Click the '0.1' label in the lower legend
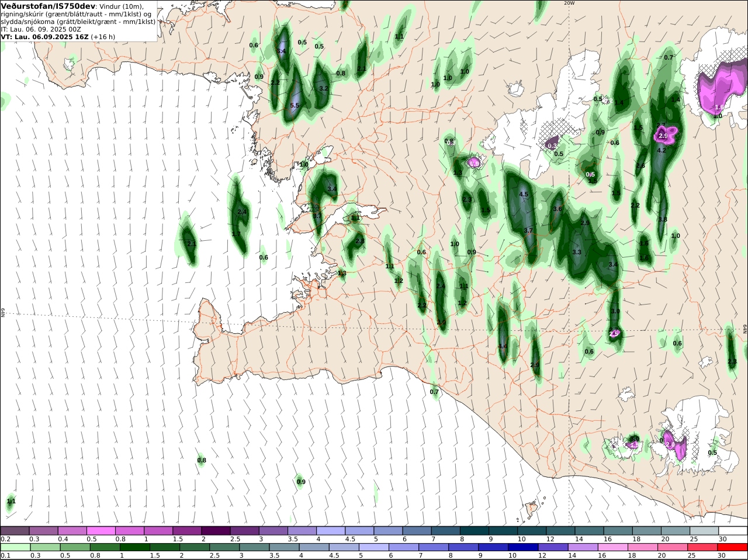Viewport: 748px width, 560px height. pos(5,556)
